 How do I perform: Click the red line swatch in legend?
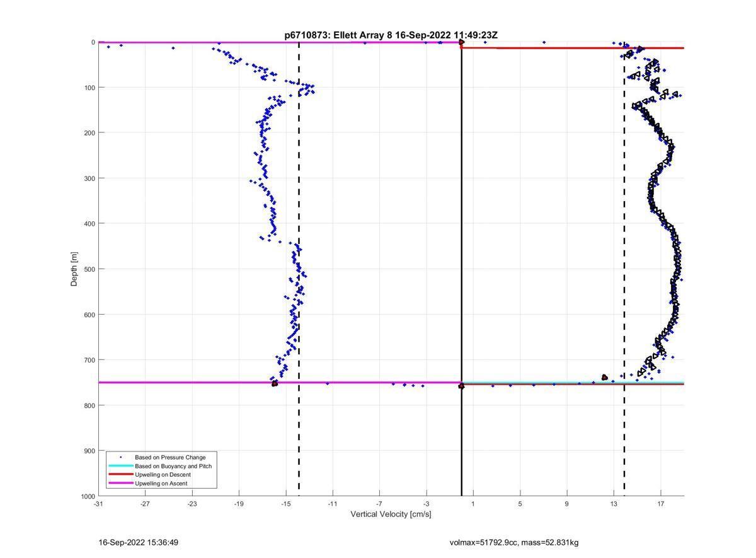click(120, 475)
